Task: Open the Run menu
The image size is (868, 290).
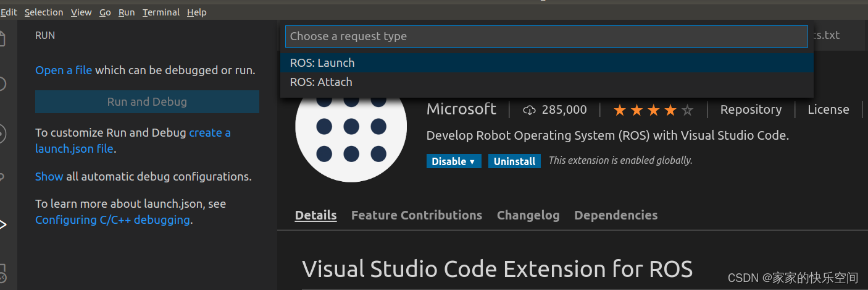Action: click(127, 12)
